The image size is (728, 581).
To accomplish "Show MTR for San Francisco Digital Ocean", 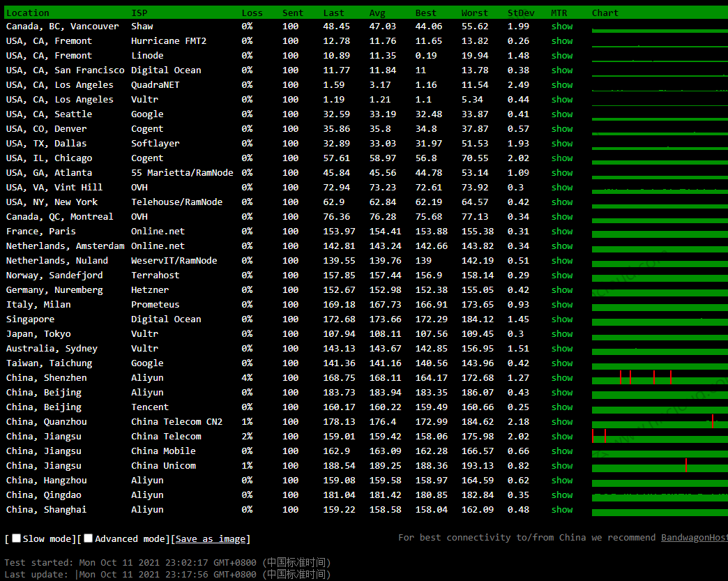I will 562,70.
